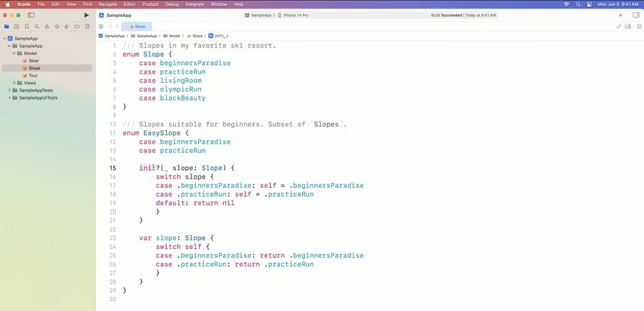Image resolution: width=644 pixels, height=311 pixels.
Task: Open the related items grid icon
Action: (x=101, y=26)
